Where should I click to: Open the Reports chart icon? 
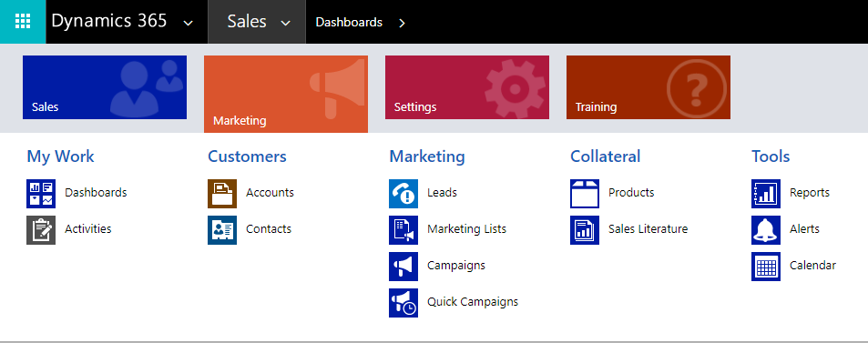(766, 194)
